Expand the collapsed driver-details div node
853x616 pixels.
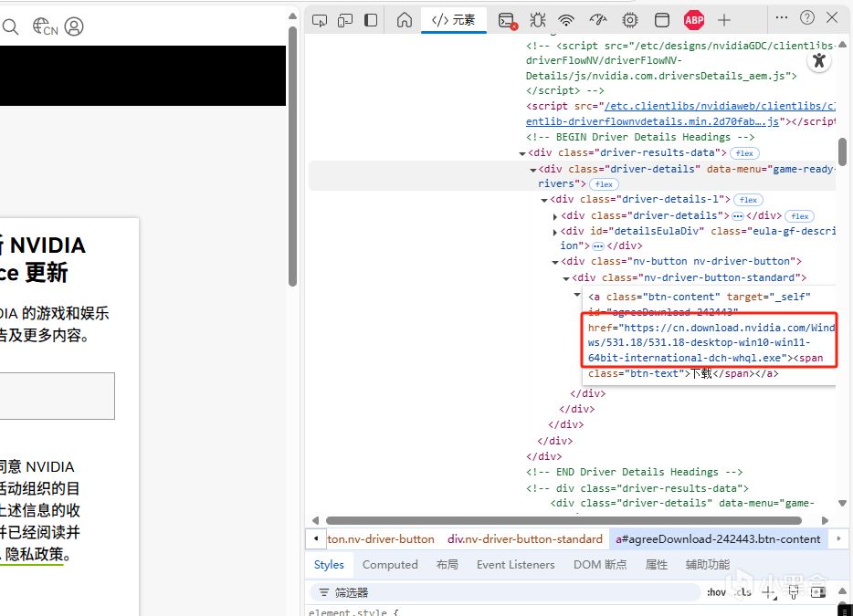555,216
